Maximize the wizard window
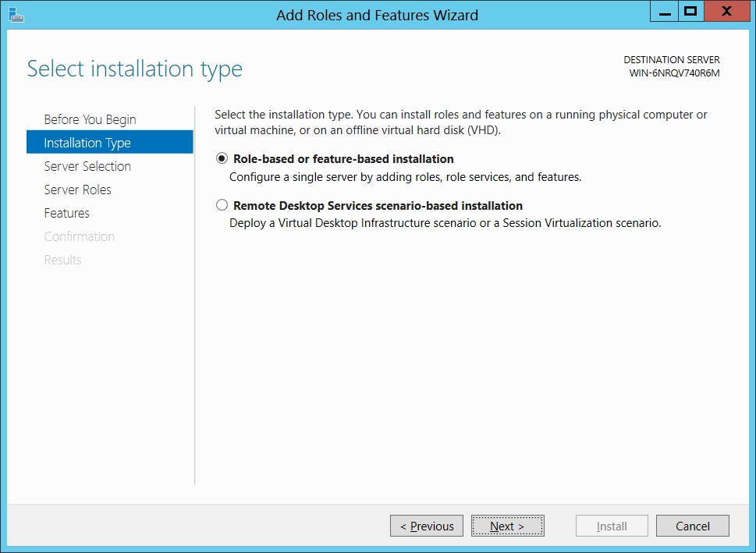 691,11
